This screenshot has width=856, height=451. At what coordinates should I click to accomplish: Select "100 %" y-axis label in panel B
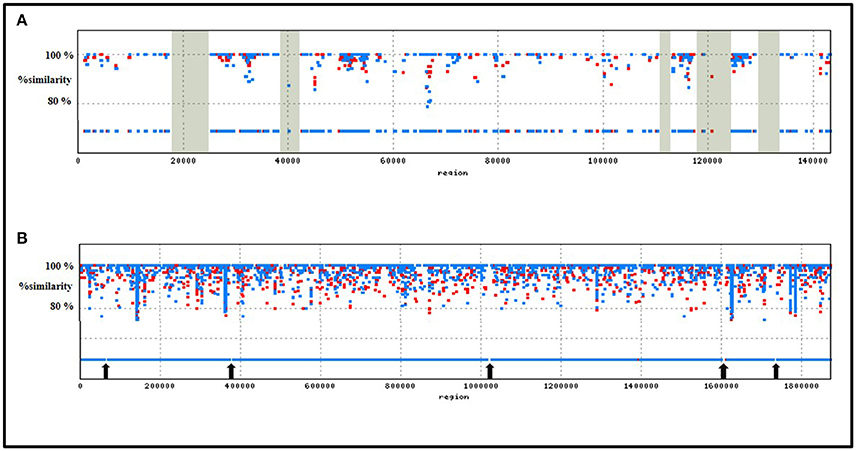coord(60,266)
